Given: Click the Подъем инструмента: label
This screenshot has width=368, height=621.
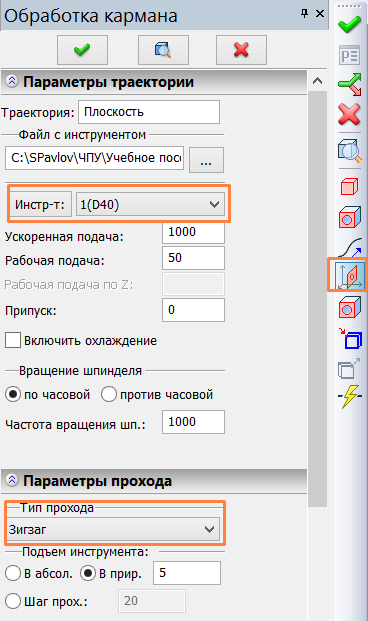Looking at the screenshot, I should tap(85, 552).
